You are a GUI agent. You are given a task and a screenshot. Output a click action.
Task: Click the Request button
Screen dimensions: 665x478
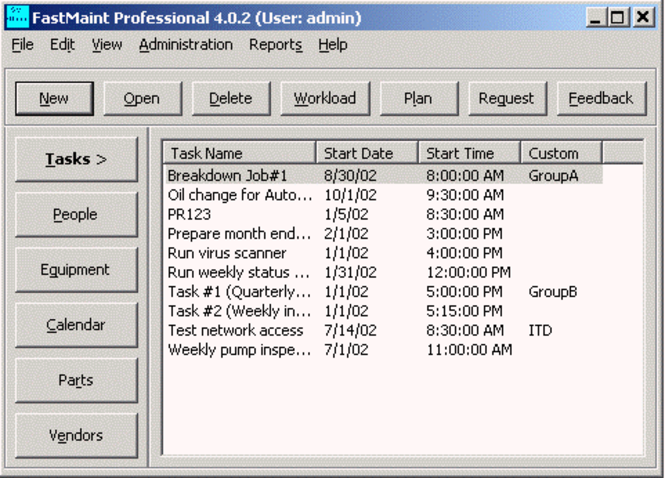507,98
